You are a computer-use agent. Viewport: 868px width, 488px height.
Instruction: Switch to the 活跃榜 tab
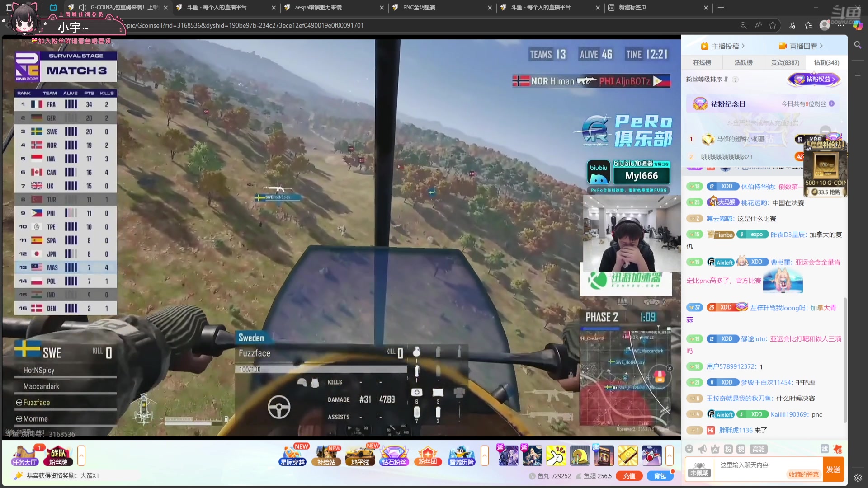click(x=744, y=62)
